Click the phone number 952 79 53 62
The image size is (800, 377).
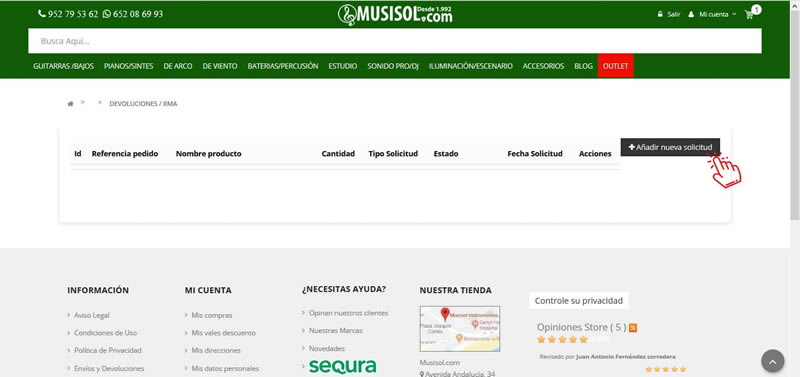72,14
